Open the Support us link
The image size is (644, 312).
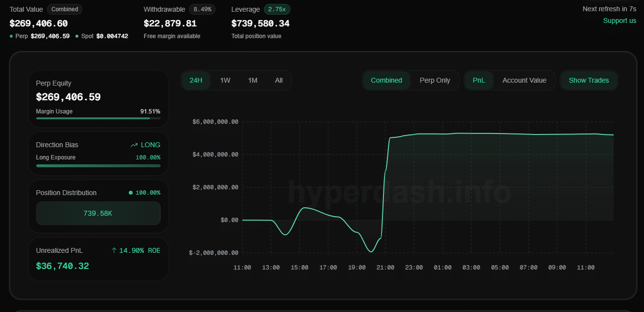click(x=620, y=21)
